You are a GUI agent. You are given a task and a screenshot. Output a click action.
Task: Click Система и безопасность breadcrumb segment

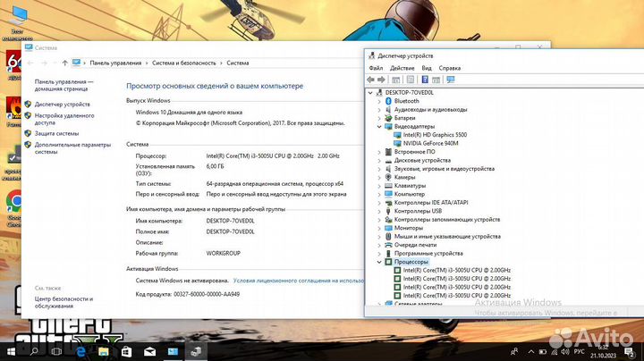(183, 63)
